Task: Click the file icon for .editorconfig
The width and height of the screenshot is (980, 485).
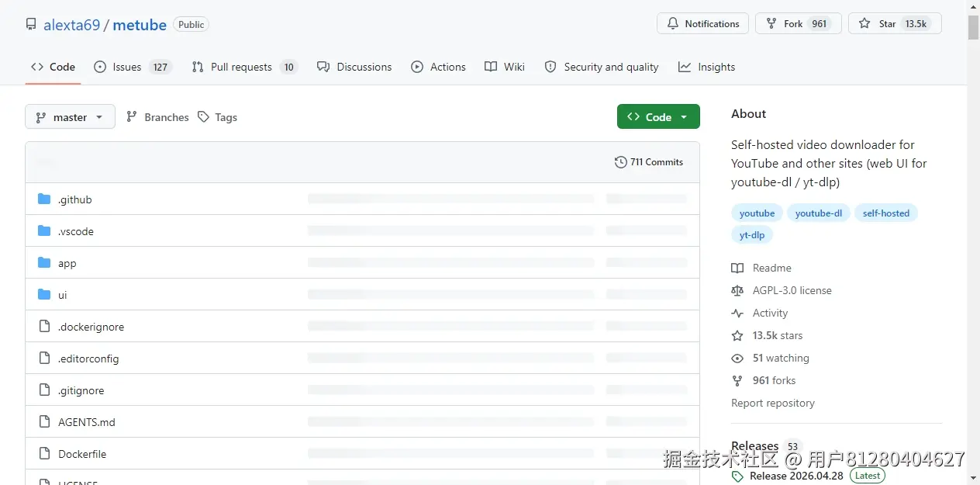Action: pyautogui.click(x=44, y=359)
